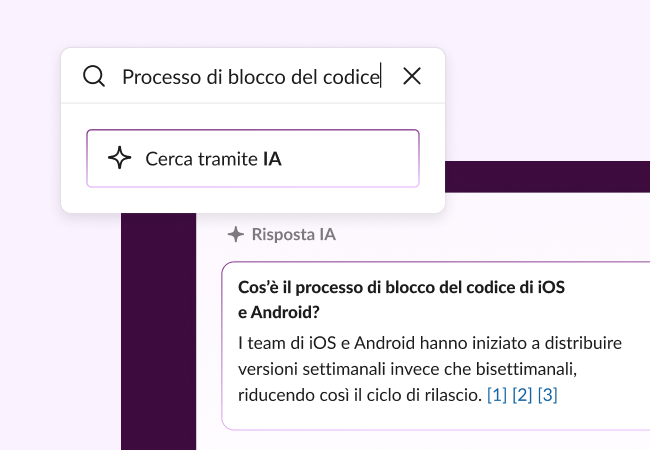The width and height of the screenshot is (650, 450).
Task: Click into the search text field
Action: click(x=250, y=77)
